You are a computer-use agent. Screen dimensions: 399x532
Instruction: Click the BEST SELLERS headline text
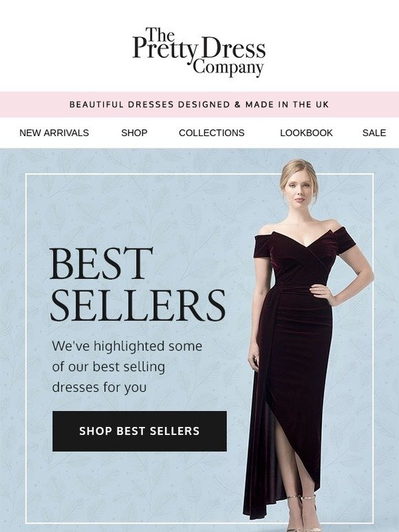(x=138, y=285)
